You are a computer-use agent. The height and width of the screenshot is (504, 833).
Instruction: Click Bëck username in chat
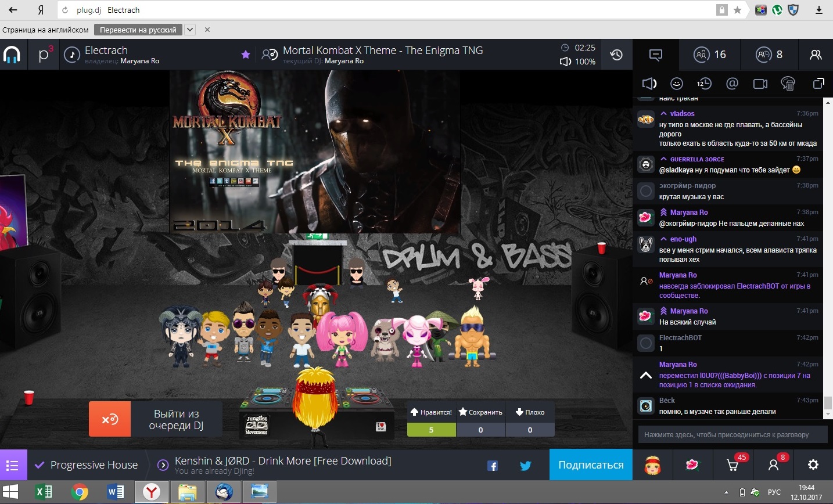(667, 401)
